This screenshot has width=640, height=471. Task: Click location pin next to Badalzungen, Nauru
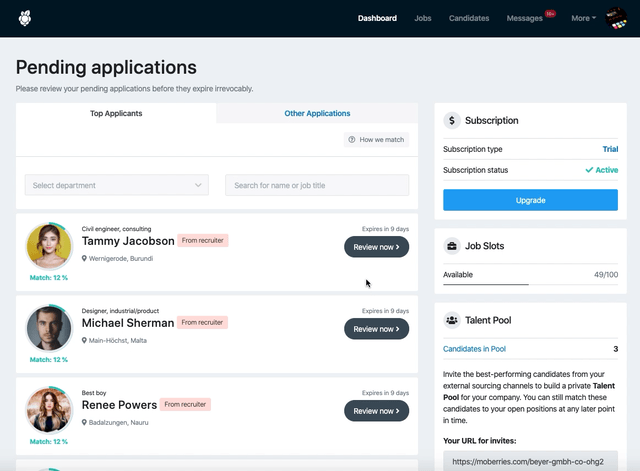tap(84, 422)
